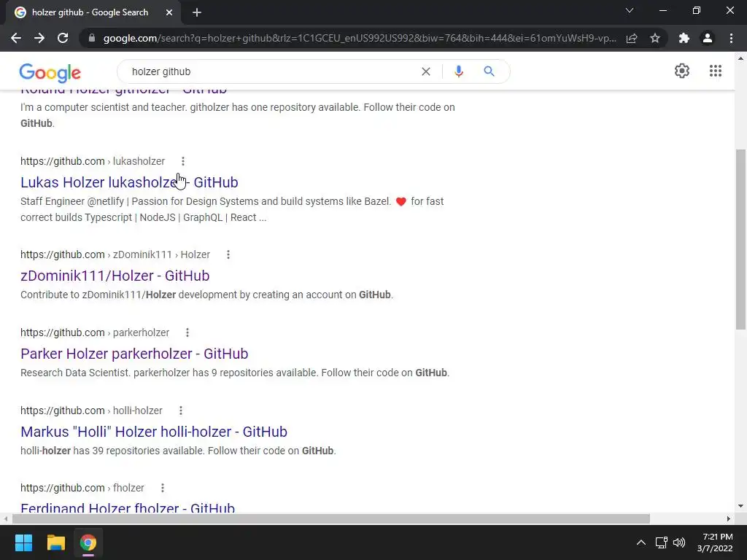Open Lukas Holzer GitHub link
Screen dimensions: 747x560
[x=129, y=182]
